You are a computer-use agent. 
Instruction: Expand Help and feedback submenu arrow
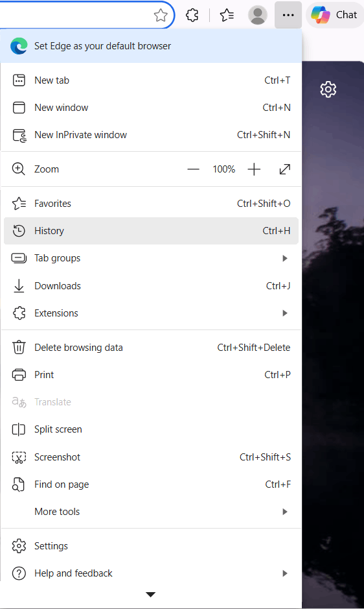285,573
